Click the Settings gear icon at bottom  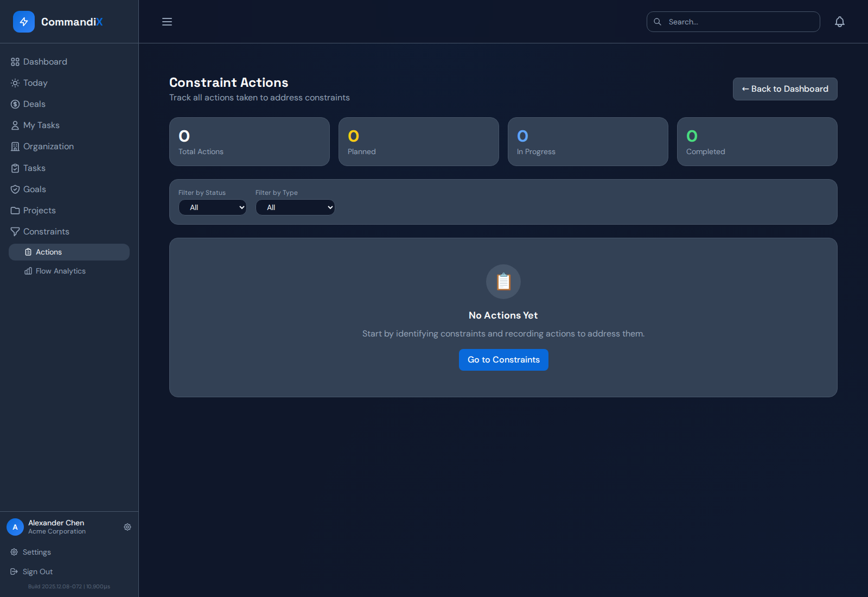pos(14,552)
